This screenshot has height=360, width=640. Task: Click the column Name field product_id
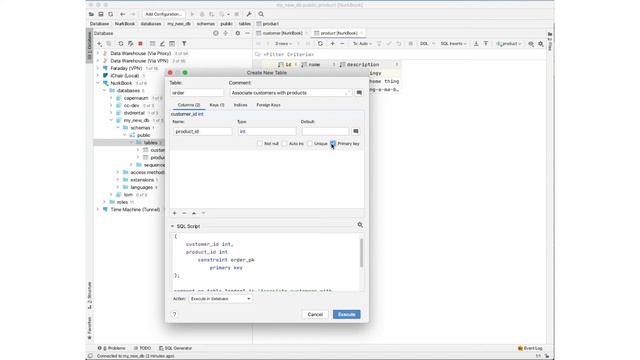click(x=202, y=131)
